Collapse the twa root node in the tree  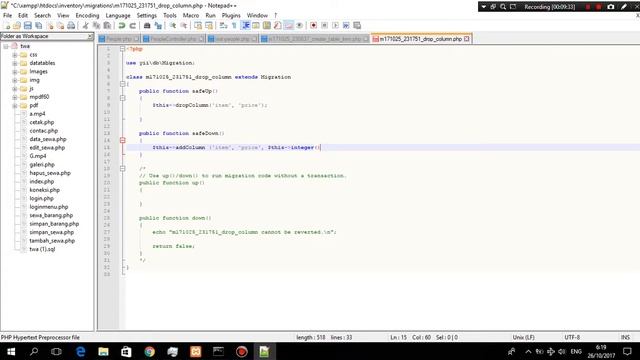pos(6,46)
